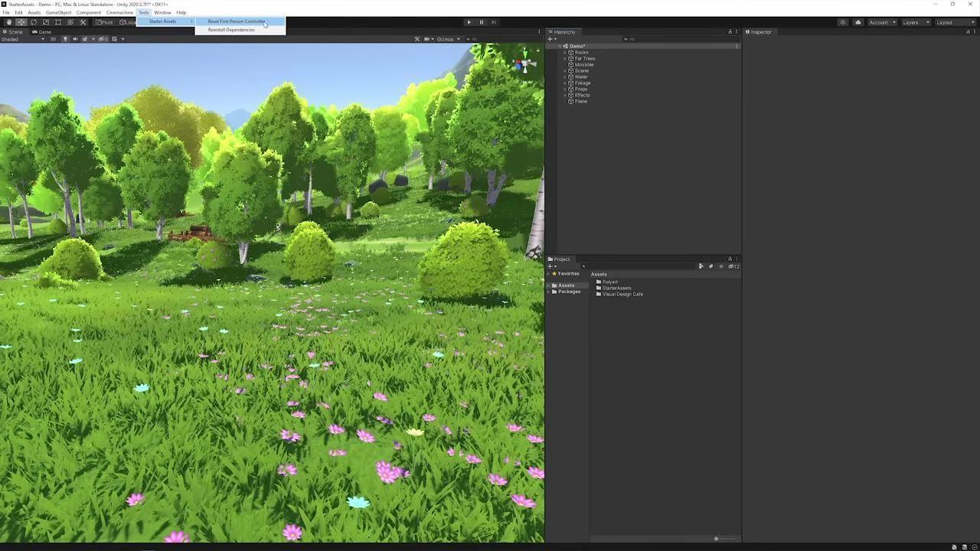Click the scene orientation gizmo

tap(524, 66)
